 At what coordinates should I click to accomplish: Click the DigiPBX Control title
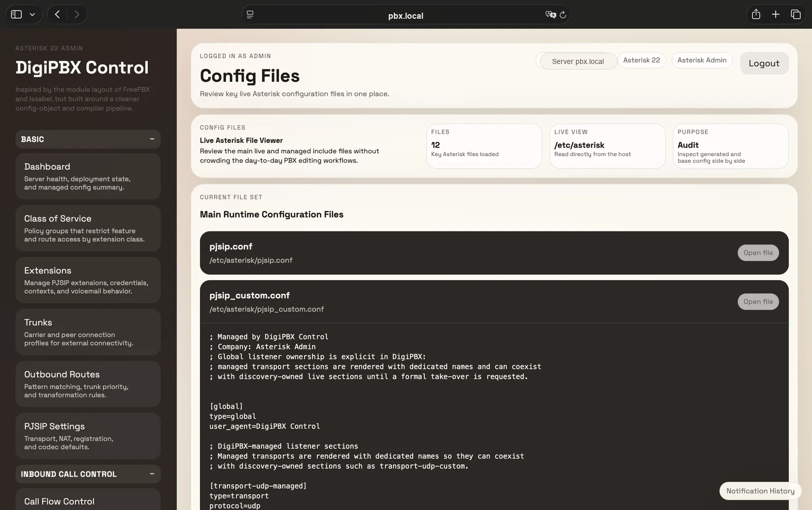pos(82,67)
